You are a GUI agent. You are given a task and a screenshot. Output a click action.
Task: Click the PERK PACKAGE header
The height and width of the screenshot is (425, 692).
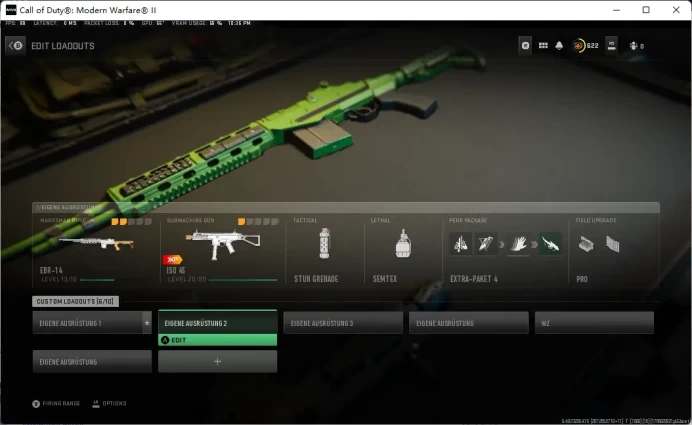pyautogui.click(x=468, y=220)
